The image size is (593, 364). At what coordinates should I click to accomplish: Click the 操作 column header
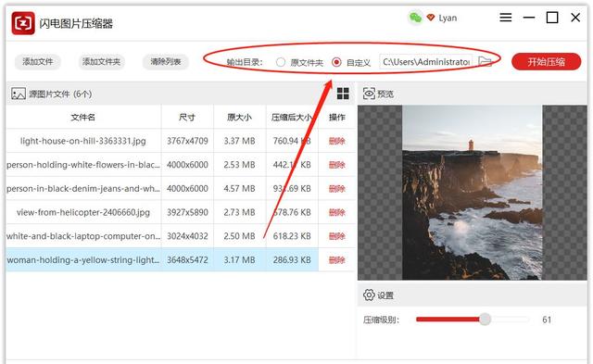tap(336, 118)
